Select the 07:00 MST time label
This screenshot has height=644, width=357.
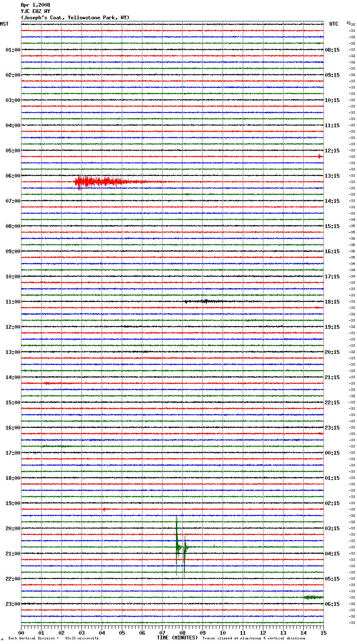(13, 201)
